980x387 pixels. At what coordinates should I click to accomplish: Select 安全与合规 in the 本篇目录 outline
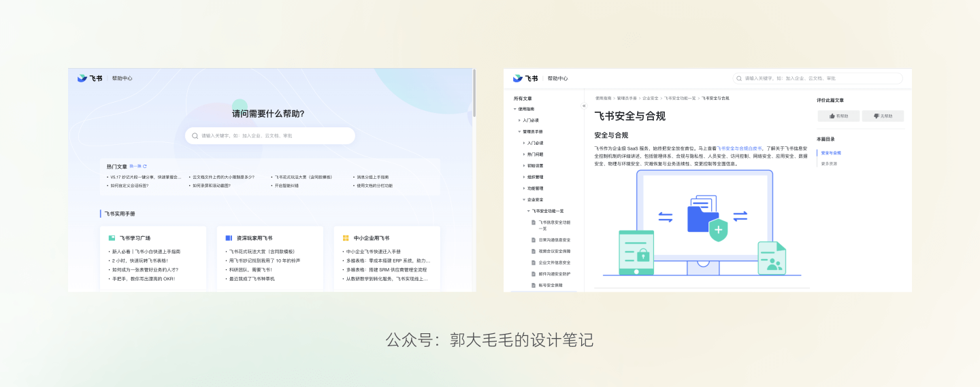coord(831,153)
